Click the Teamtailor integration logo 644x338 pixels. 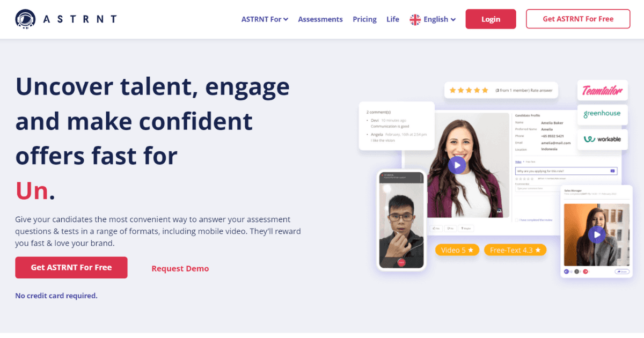point(602,91)
